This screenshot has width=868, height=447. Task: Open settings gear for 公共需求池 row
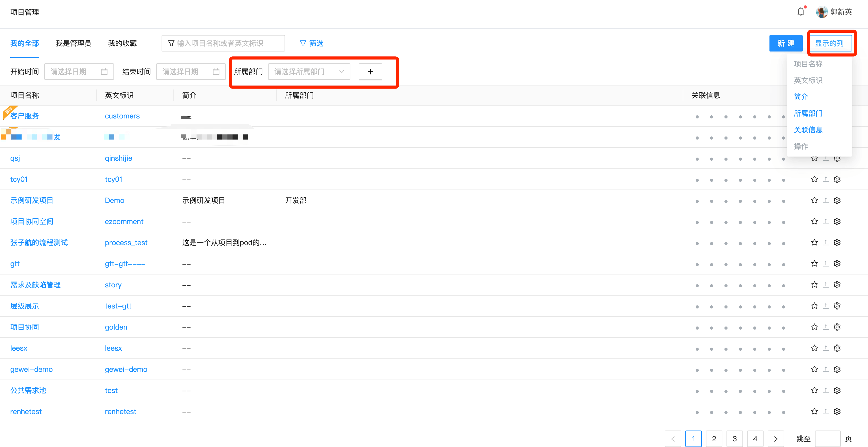[837, 390]
